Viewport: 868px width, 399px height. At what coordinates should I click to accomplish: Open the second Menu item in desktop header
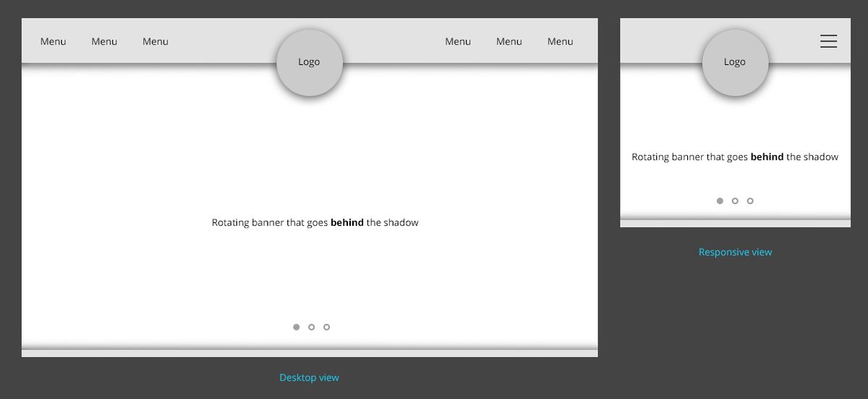tap(104, 42)
